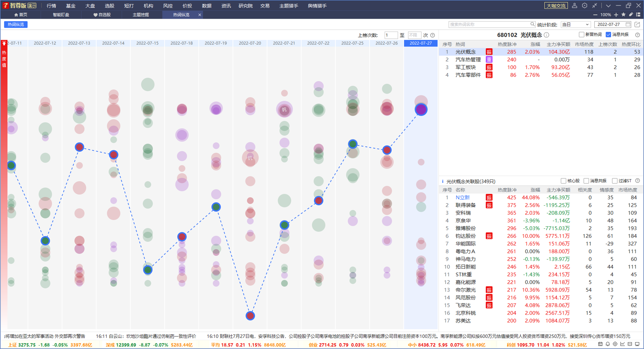
Task: Click the search magnifier icon
Action: [x=533, y=24]
